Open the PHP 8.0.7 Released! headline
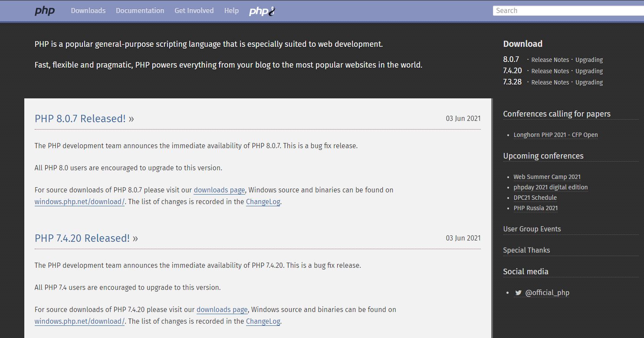The image size is (644, 338). click(84, 119)
